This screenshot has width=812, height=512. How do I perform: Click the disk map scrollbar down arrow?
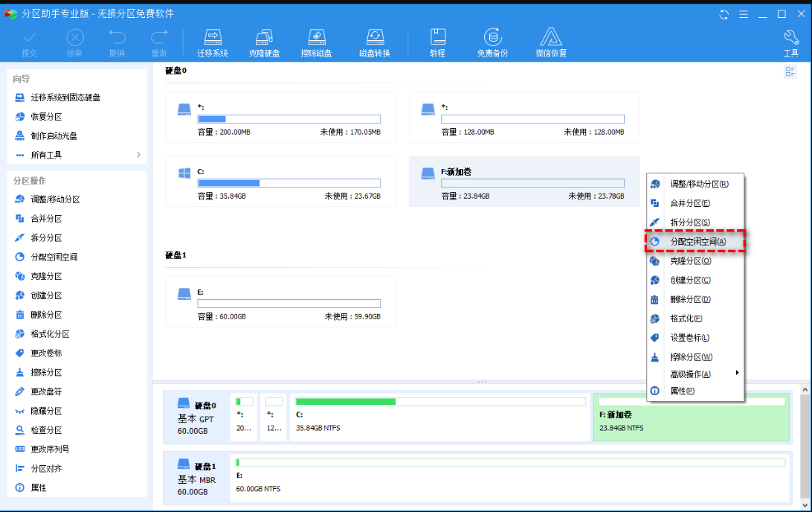pos(805,505)
